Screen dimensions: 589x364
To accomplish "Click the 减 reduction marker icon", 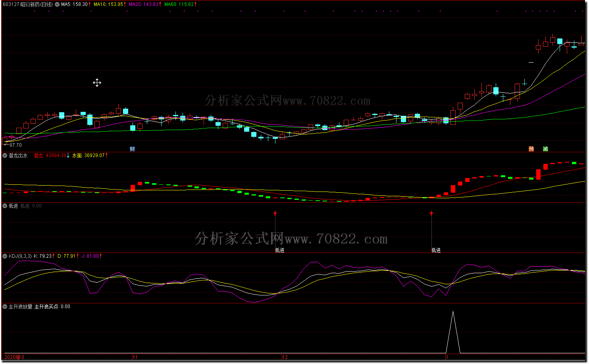I will [x=545, y=149].
